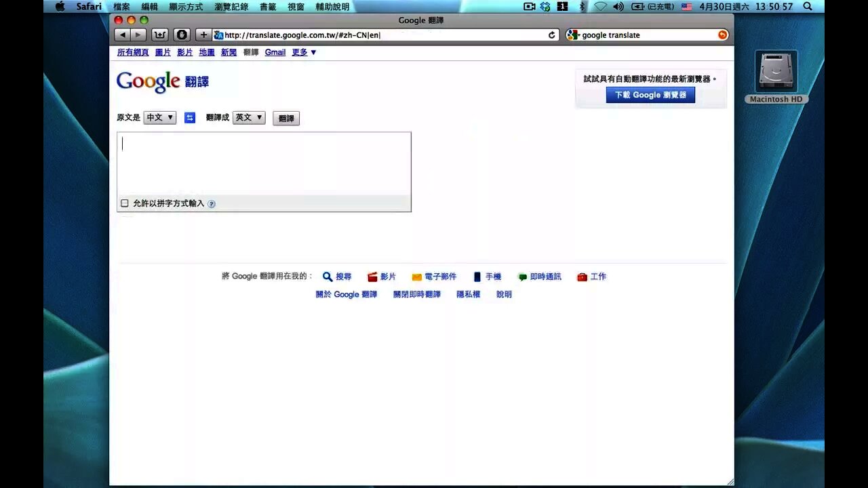The image size is (868, 488).
Task: Click the Bluetooth menu bar icon
Action: point(582,6)
